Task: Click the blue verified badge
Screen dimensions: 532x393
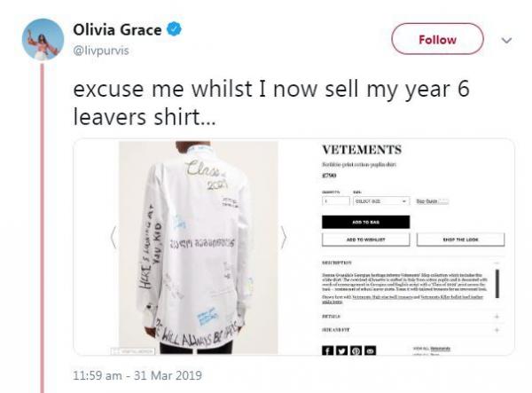Action: (174, 29)
